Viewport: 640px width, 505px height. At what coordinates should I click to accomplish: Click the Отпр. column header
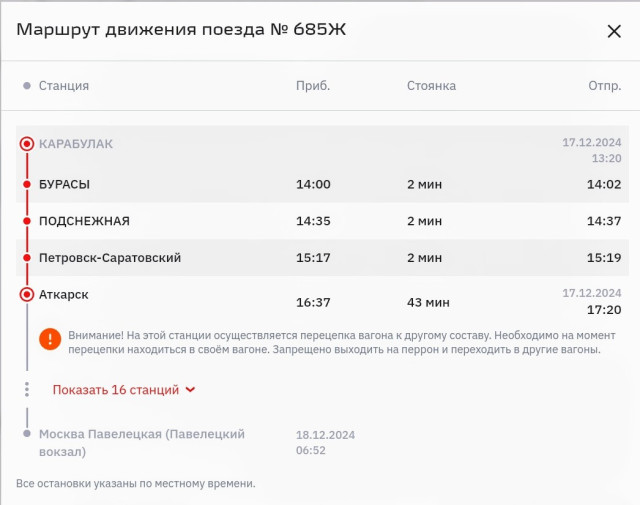(x=604, y=86)
